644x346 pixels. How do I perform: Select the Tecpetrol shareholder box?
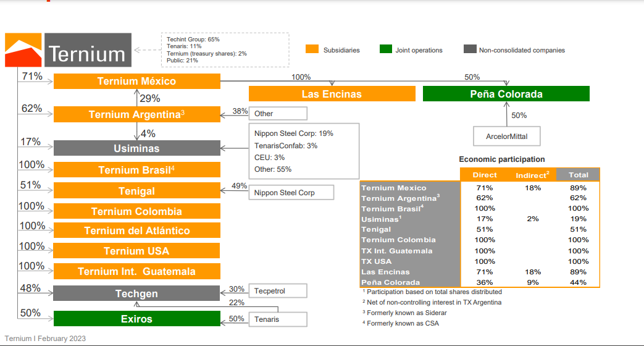[277, 290]
